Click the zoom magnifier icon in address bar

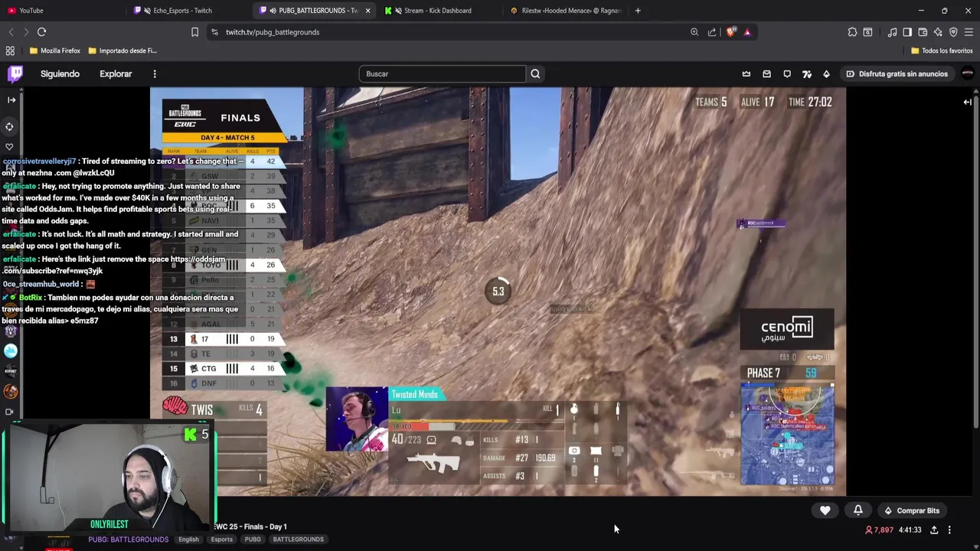pyautogui.click(x=694, y=32)
